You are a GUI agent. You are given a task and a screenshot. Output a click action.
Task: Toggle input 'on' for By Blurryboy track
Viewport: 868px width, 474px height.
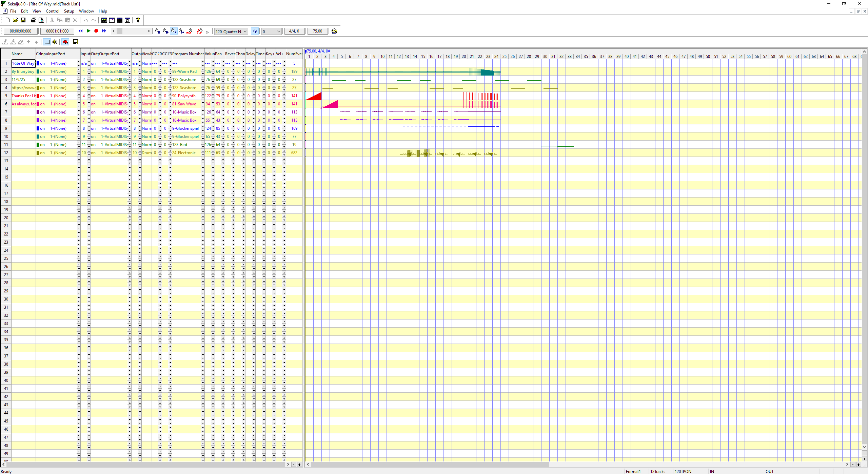coord(42,71)
